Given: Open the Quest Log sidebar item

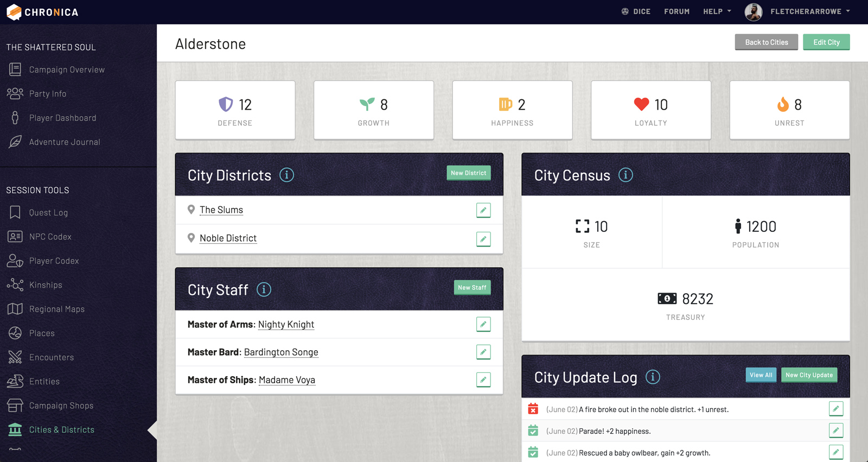Looking at the screenshot, I should (48, 212).
